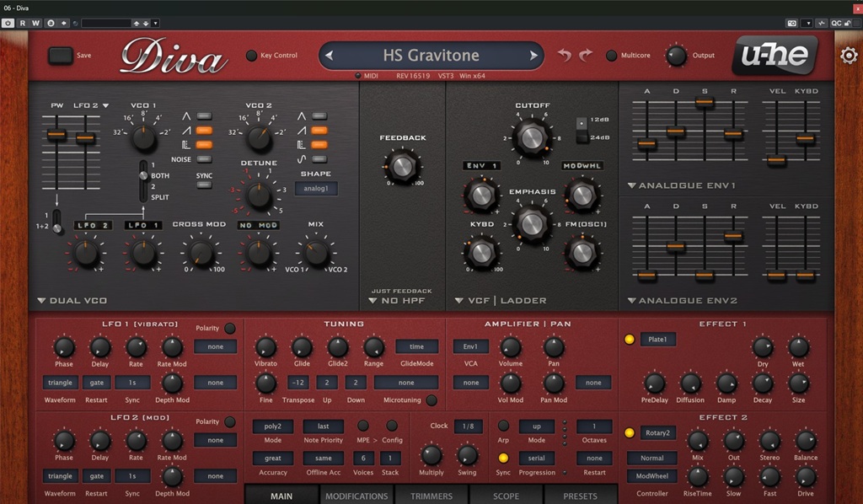Toggle VCO 2 triangle waveform button
Image resolution: width=863 pixels, height=504 pixels.
(x=319, y=116)
